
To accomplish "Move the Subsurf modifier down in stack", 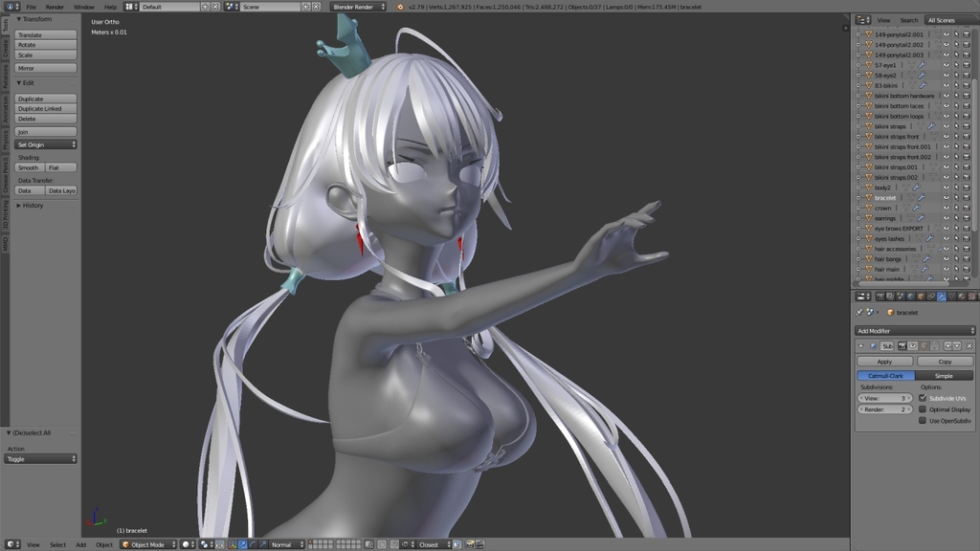I will click(957, 346).
